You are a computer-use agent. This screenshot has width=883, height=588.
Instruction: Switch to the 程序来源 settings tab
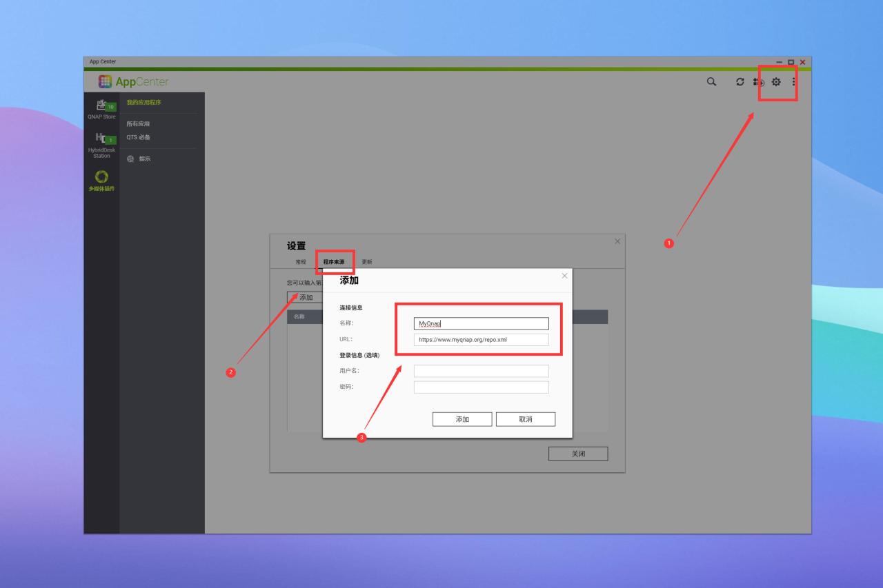pos(334,262)
